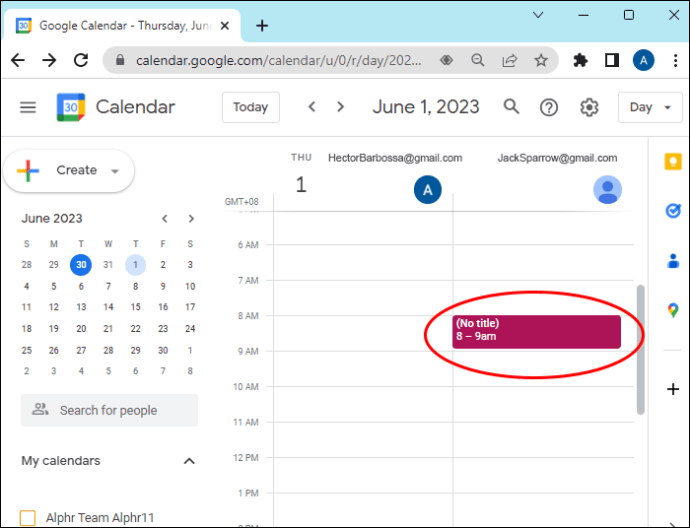Select the Google Calendar browser tab

coord(122,26)
